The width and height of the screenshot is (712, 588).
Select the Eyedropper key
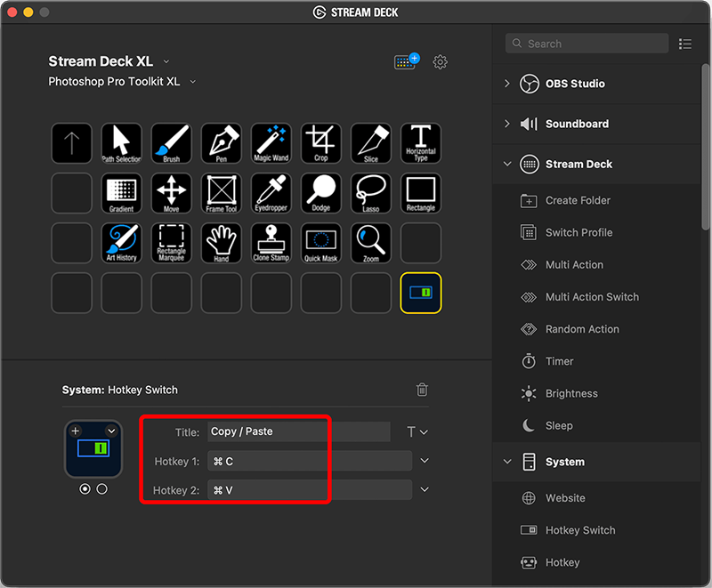(271, 193)
